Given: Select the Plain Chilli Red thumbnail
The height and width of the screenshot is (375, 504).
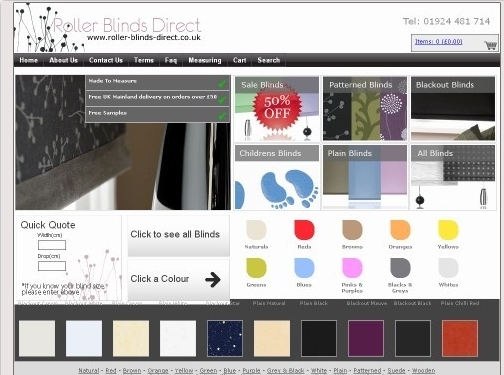Looking at the screenshot, I should click(x=460, y=338).
